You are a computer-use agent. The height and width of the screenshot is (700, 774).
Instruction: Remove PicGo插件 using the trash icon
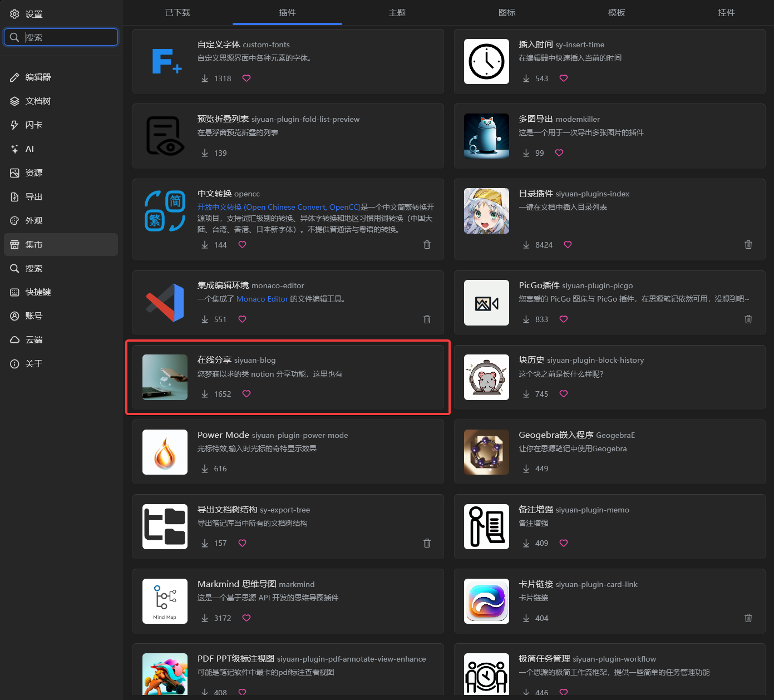[748, 319]
